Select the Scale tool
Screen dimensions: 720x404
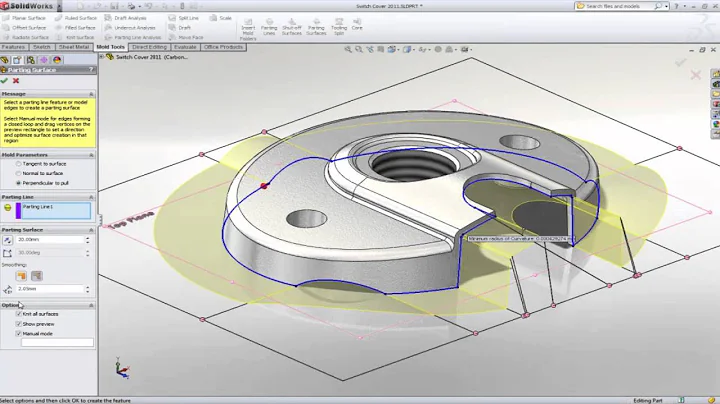coord(220,18)
